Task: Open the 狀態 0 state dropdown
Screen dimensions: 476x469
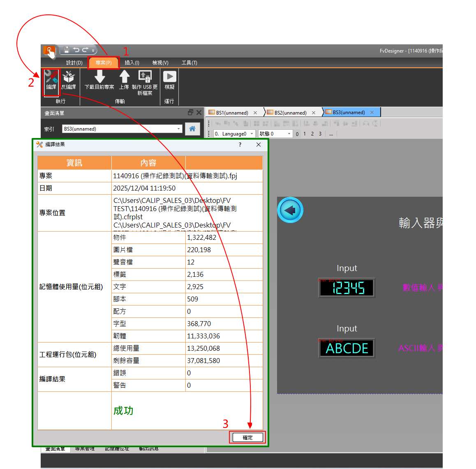Action: pos(289,134)
